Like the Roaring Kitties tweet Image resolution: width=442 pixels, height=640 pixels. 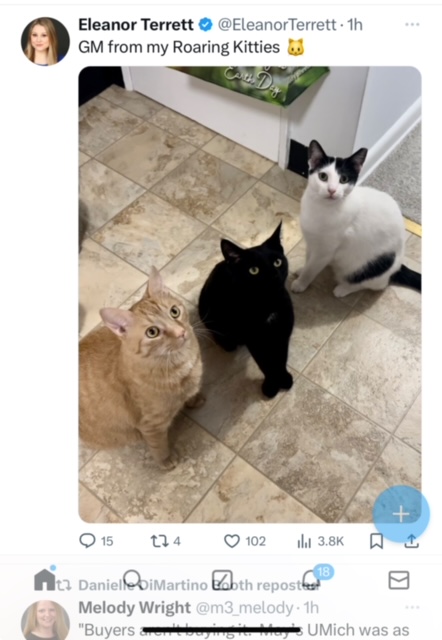click(x=245, y=541)
